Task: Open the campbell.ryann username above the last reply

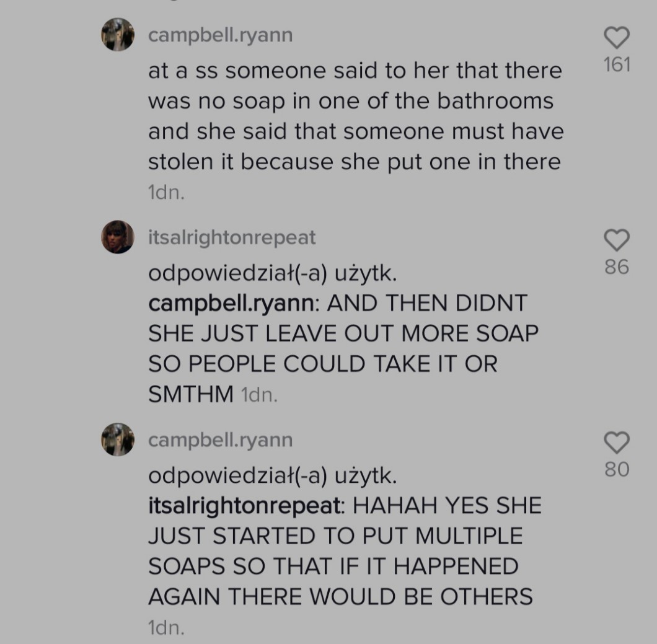Action: click(221, 440)
